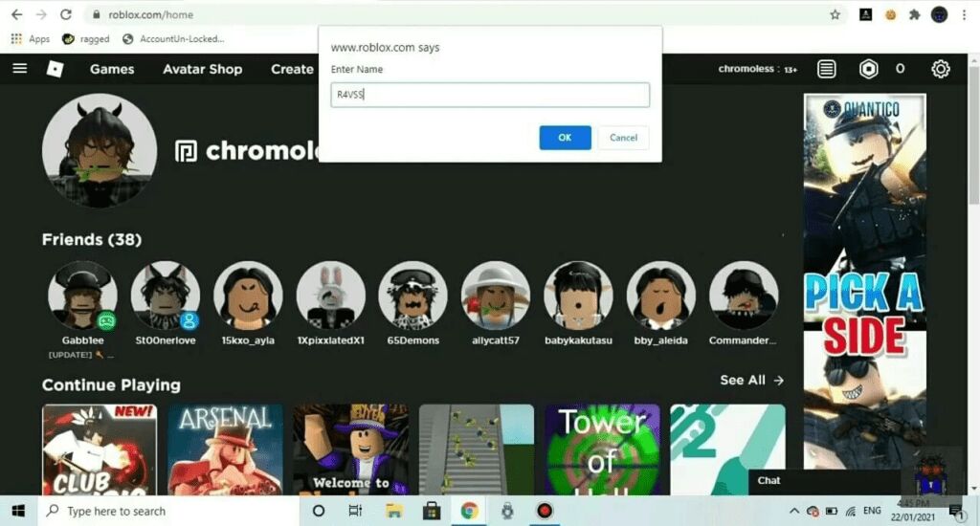Open friend 15kxo_ayla's avatar
Screen dimensions: 980x526
248,295
